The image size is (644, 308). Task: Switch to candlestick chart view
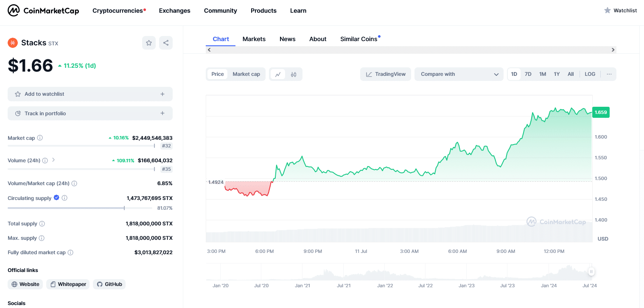(294, 74)
